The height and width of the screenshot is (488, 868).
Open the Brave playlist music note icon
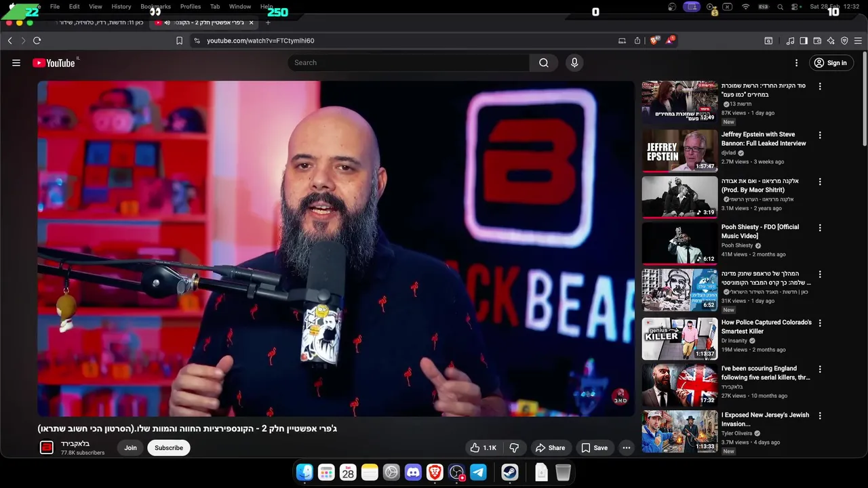(x=790, y=41)
